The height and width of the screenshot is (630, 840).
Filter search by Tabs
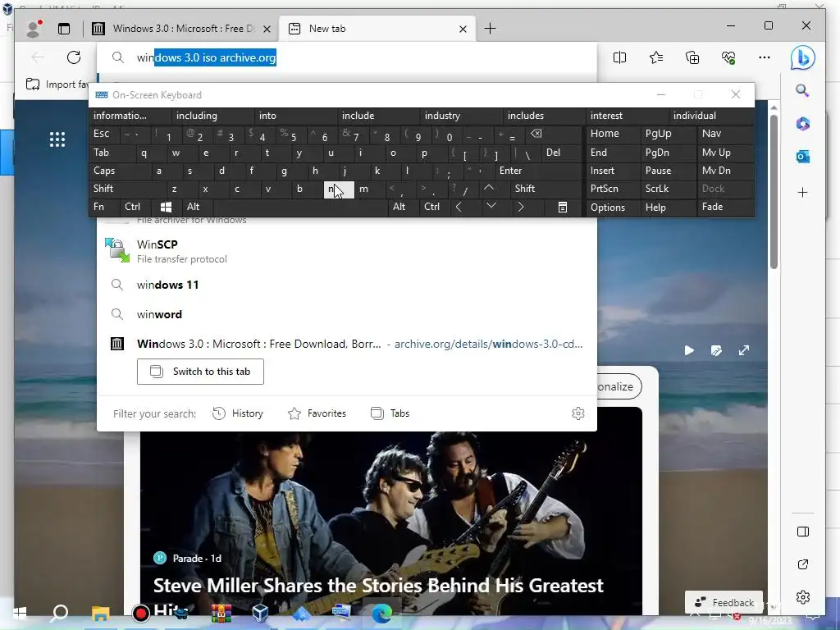click(x=390, y=413)
